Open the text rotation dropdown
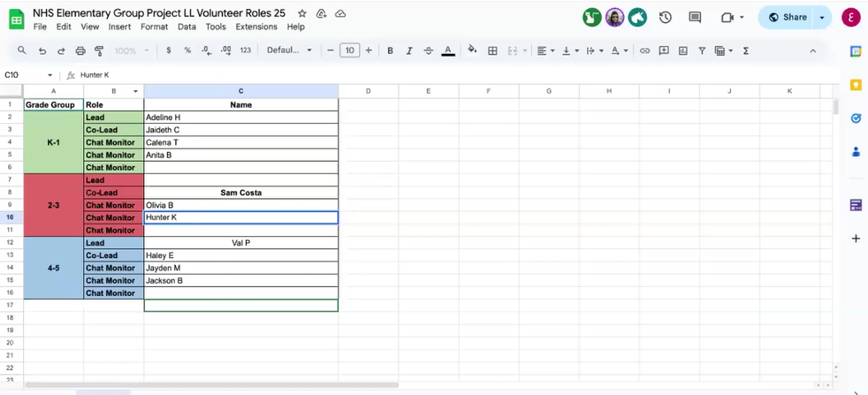Viewport: 868px width, 395px height. pos(619,50)
